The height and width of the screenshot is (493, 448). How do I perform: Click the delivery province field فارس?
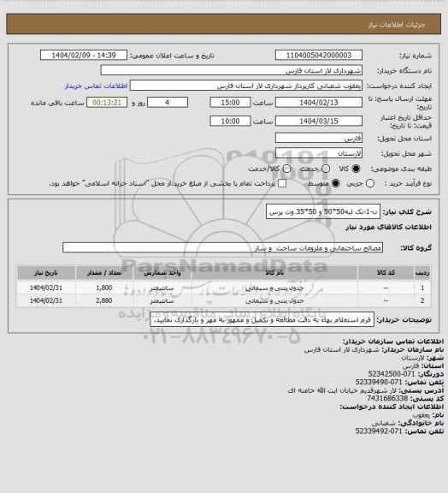point(319,138)
